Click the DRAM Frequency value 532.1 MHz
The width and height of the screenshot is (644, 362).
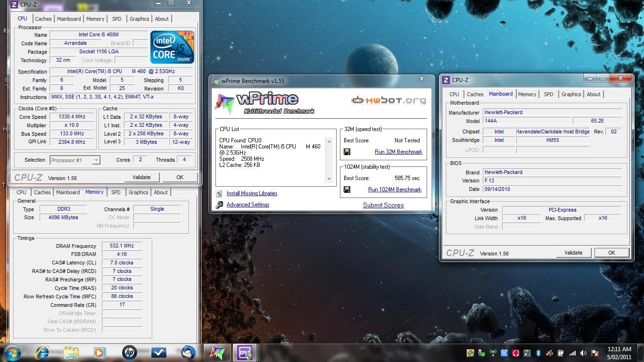[x=122, y=246]
